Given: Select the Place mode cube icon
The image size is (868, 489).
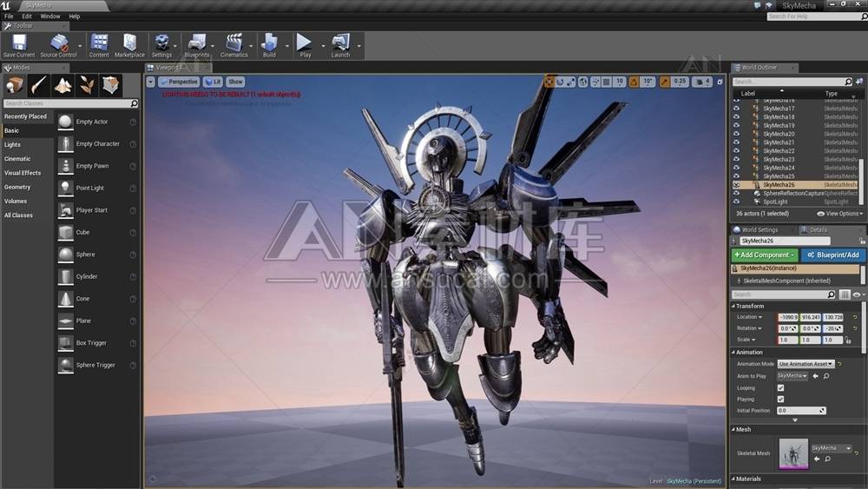Looking at the screenshot, I should pyautogui.click(x=15, y=85).
